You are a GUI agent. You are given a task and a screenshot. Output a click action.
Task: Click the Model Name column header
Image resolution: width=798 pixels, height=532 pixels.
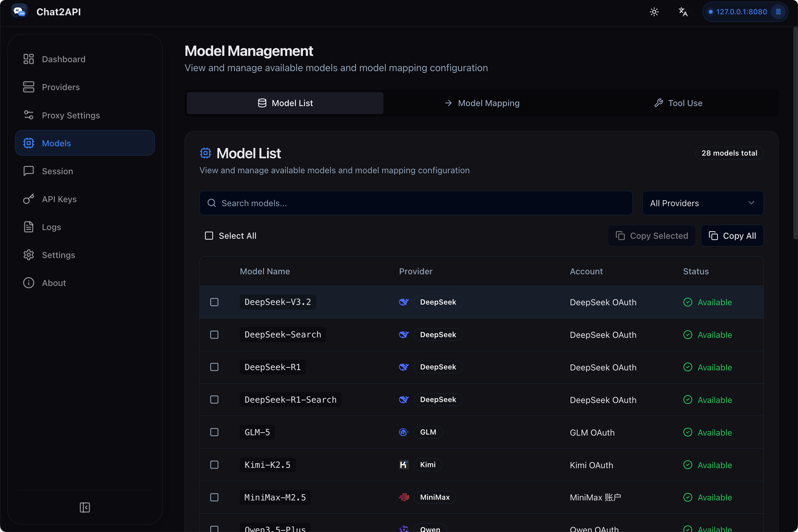pos(265,271)
